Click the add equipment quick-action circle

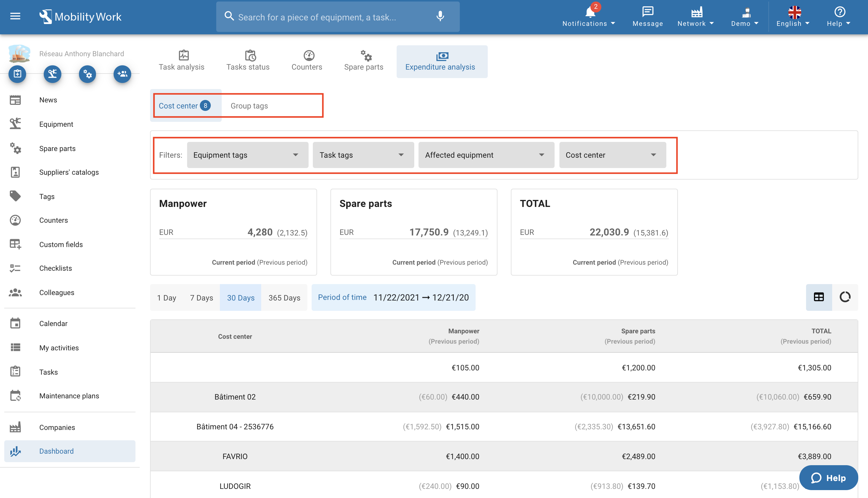tap(52, 74)
